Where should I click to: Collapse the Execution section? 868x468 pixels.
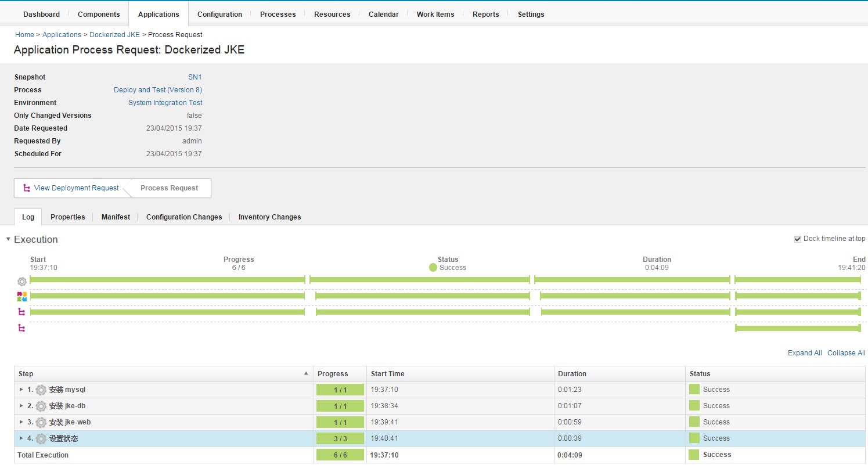(8, 239)
